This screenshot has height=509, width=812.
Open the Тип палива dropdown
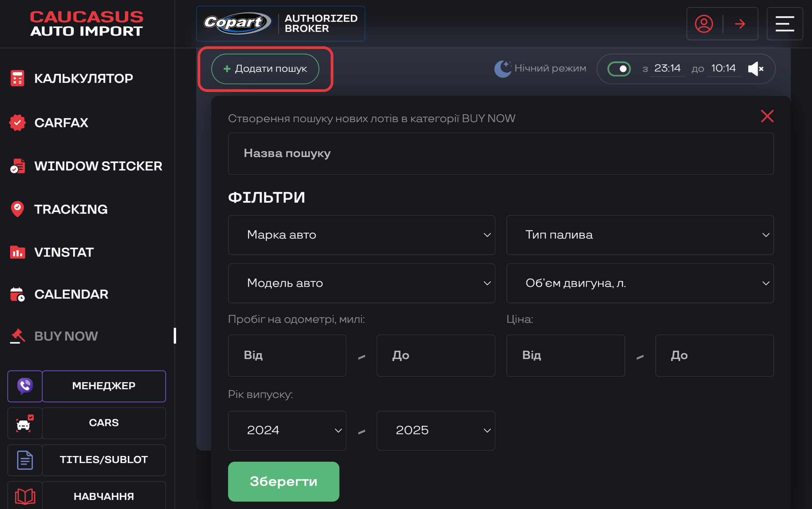[640, 235]
